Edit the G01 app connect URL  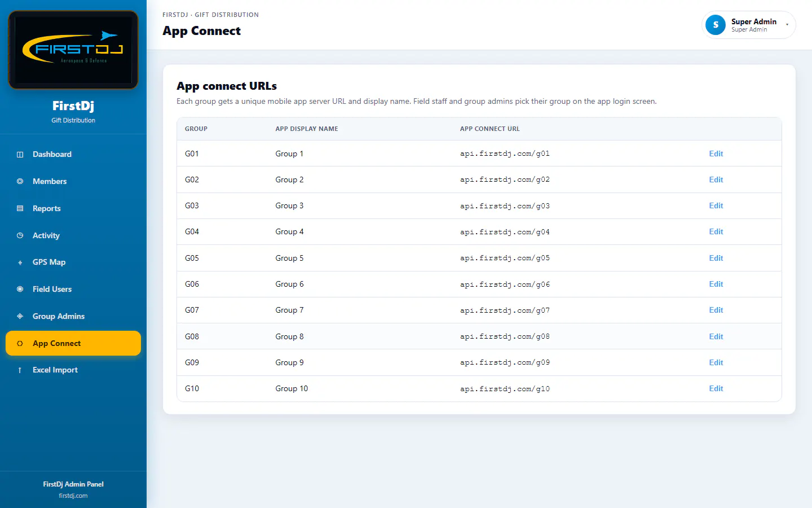tap(716, 154)
